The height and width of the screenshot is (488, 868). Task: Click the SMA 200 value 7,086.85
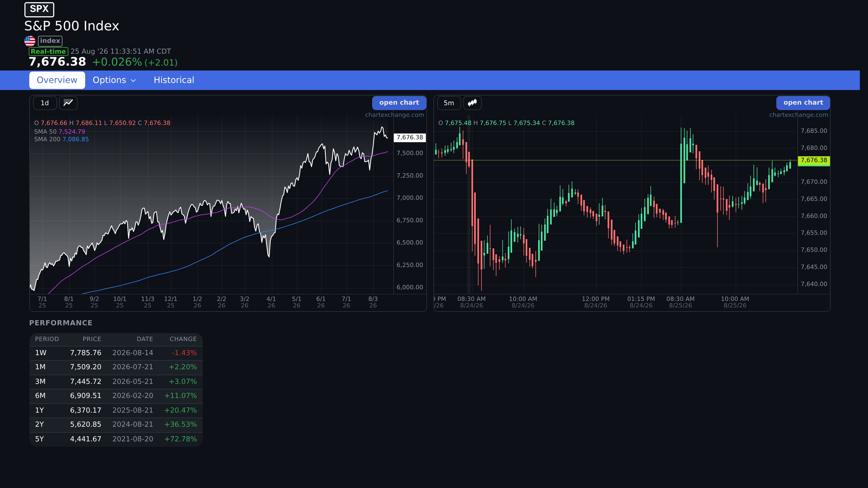pos(75,139)
